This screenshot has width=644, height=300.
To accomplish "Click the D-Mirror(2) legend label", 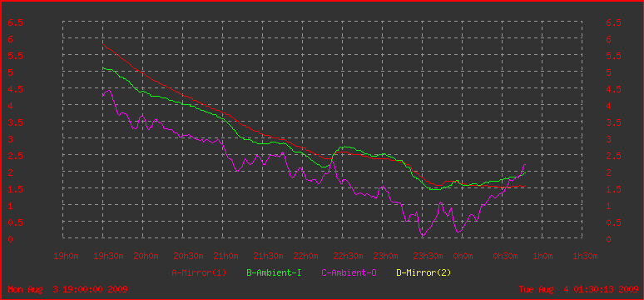I will (424, 272).
